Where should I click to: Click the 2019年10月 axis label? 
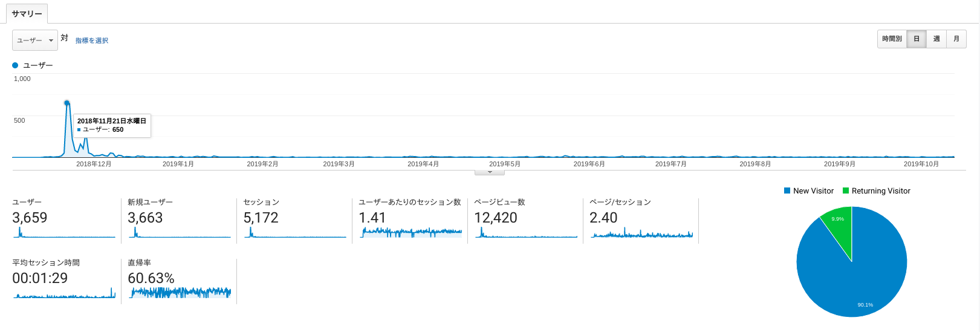[921, 164]
